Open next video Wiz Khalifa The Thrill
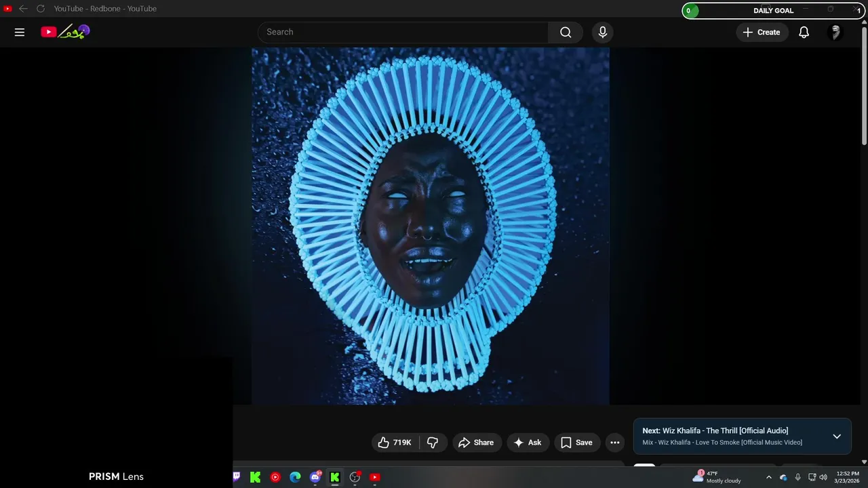The width and height of the screenshot is (868, 488). tap(715, 431)
